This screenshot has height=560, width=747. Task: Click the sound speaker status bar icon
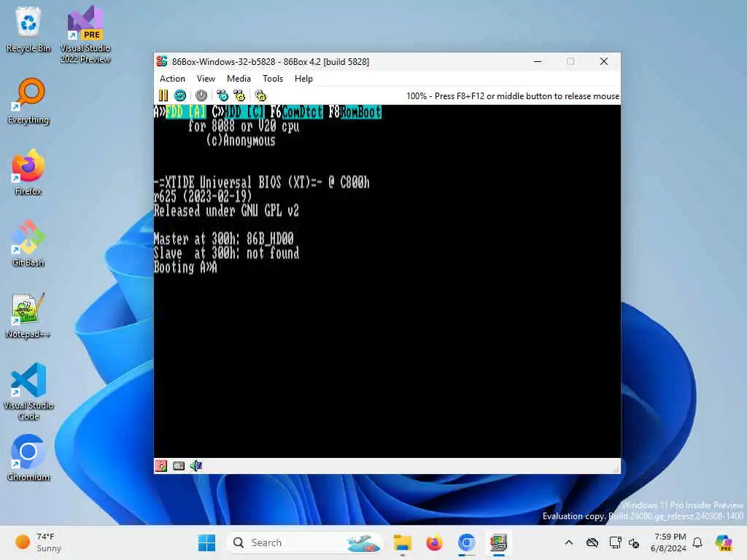pos(196,466)
